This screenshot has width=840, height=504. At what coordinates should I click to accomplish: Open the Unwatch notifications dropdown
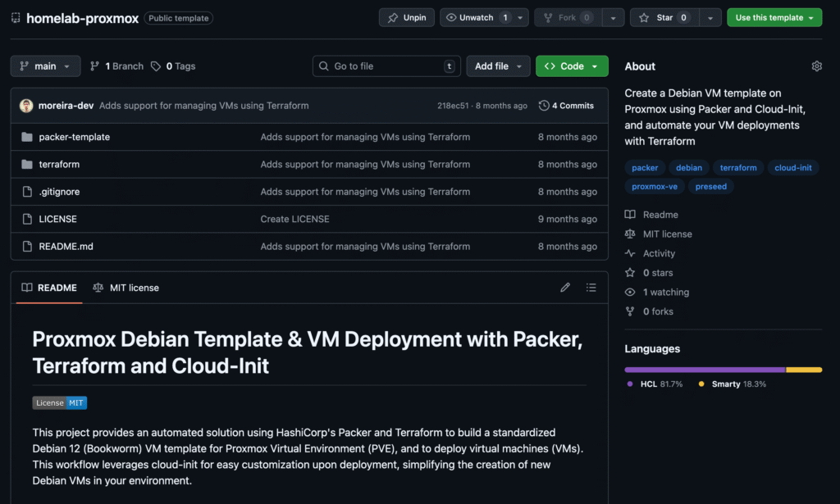pyautogui.click(x=484, y=18)
